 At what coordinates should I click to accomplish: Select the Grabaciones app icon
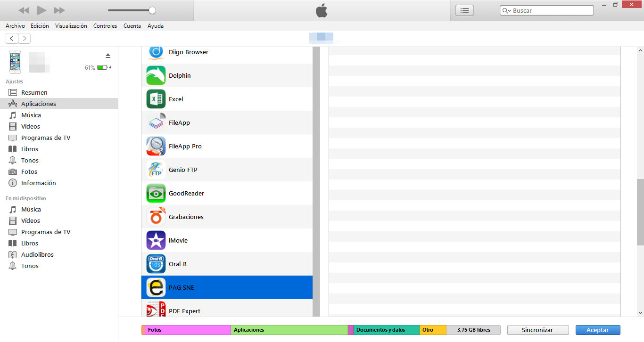point(156,217)
